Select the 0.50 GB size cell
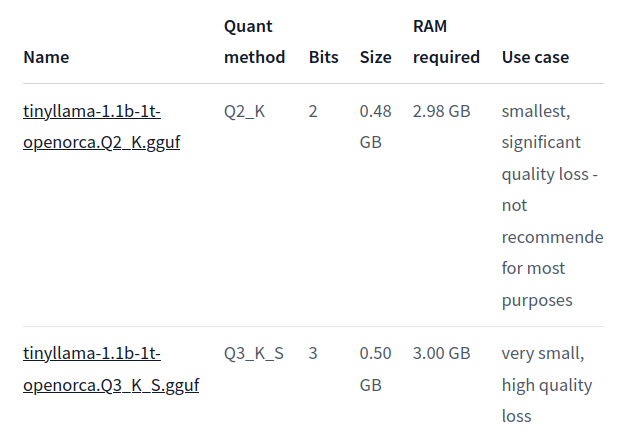The width and height of the screenshot is (624, 439). click(375, 369)
